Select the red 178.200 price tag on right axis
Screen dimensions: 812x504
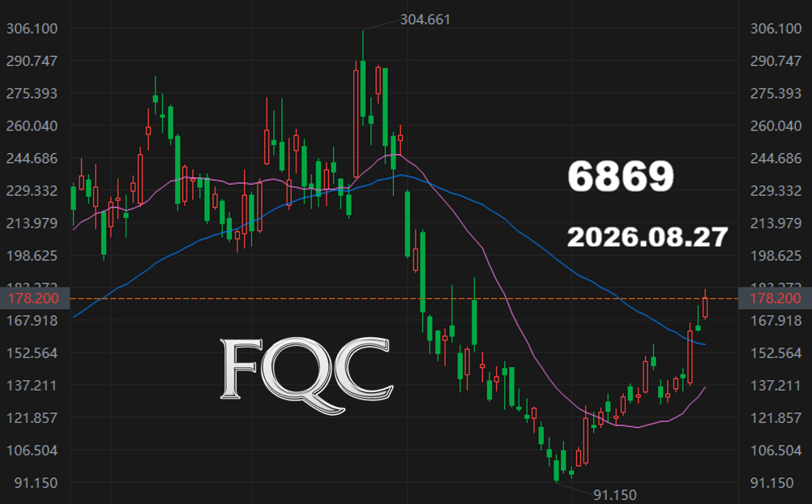tap(776, 298)
